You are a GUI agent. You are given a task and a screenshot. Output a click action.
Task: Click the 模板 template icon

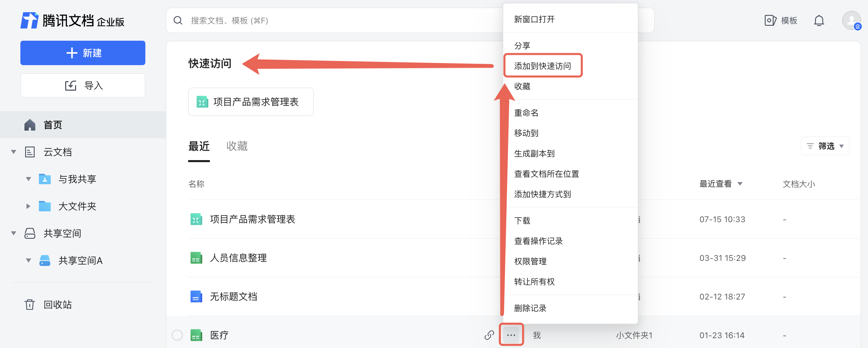pos(770,21)
